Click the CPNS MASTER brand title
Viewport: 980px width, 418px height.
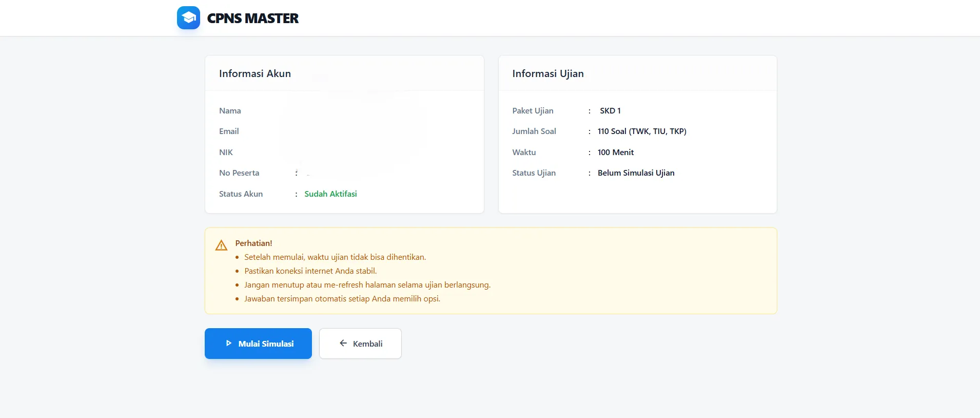tap(252, 18)
